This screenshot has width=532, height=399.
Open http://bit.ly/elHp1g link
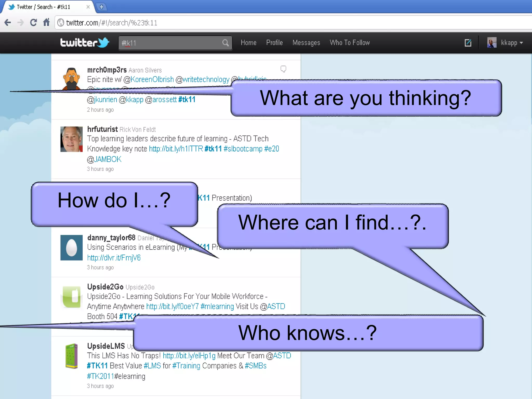(x=189, y=356)
